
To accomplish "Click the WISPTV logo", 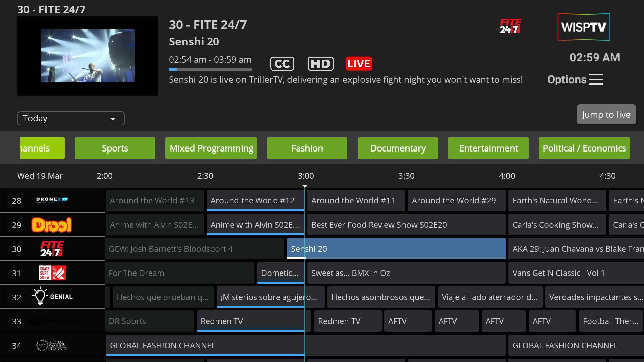I will coord(584,27).
